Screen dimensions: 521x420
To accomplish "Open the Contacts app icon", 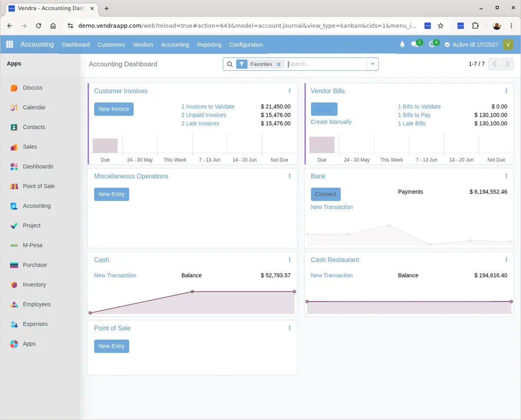I will (x=14, y=127).
